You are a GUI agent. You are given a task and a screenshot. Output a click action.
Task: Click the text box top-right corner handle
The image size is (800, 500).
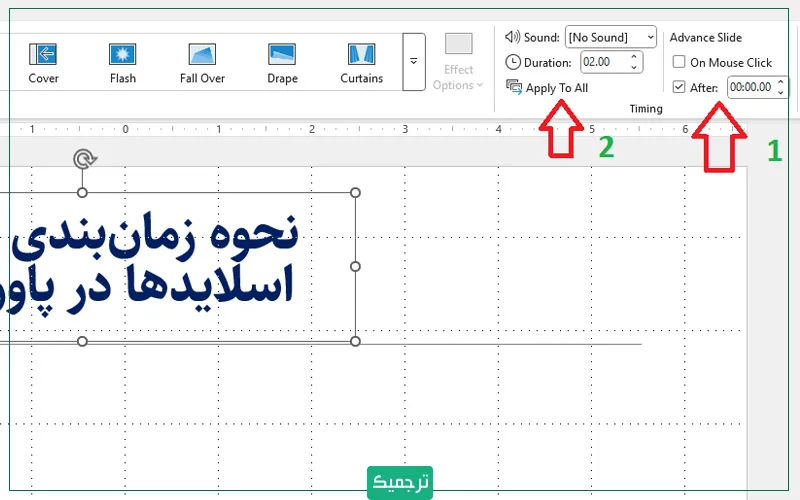(x=356, y=192)
